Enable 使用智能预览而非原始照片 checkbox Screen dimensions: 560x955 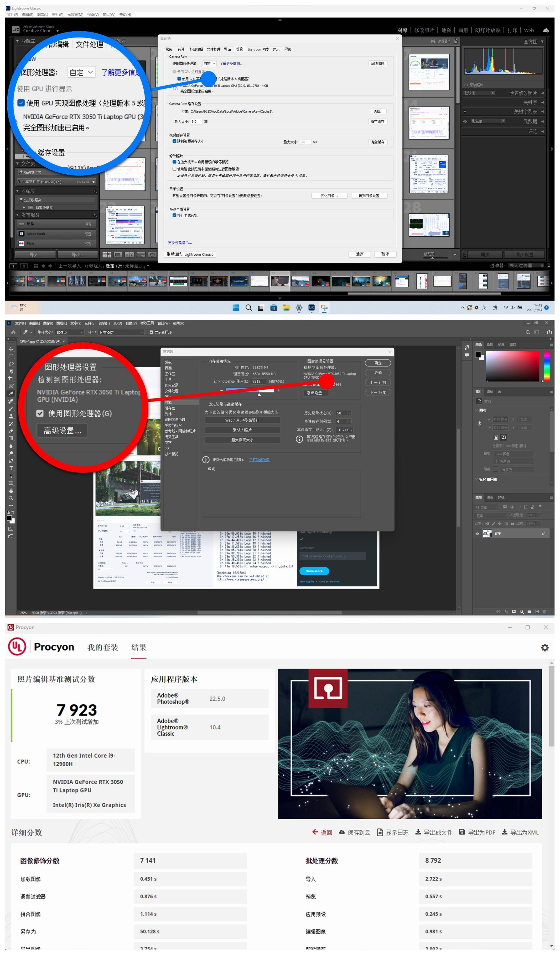coord(174,169)
